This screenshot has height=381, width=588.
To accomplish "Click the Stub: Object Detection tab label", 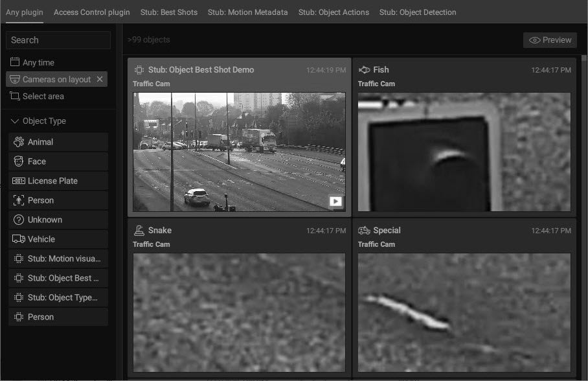I will 418,12.
